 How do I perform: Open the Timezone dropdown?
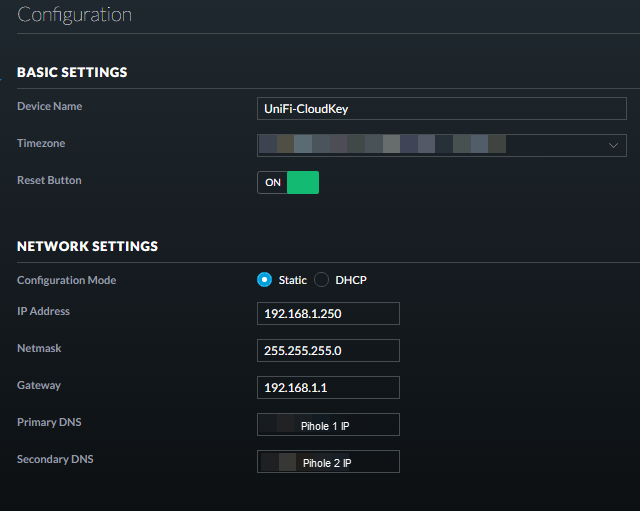(442, 145)
